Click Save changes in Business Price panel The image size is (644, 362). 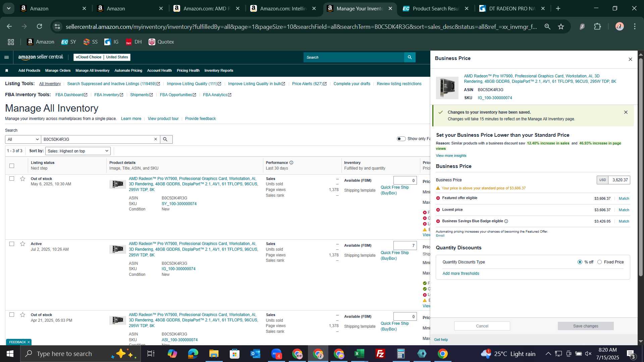586,326
